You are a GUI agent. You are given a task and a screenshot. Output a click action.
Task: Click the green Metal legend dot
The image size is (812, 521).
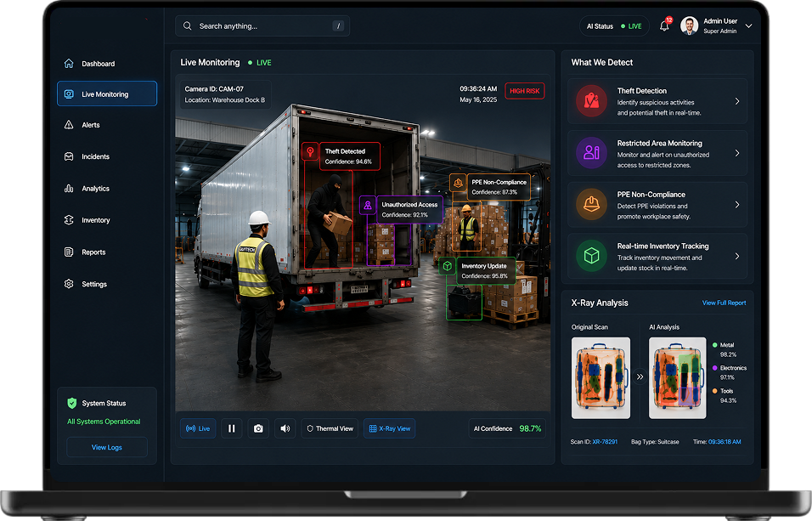[714, 345]
